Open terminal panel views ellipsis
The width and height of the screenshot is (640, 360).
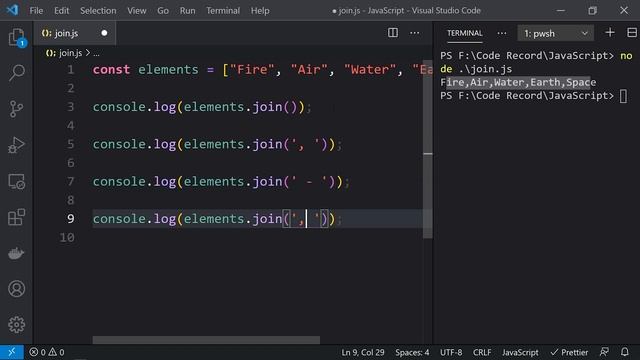point(502,33)
